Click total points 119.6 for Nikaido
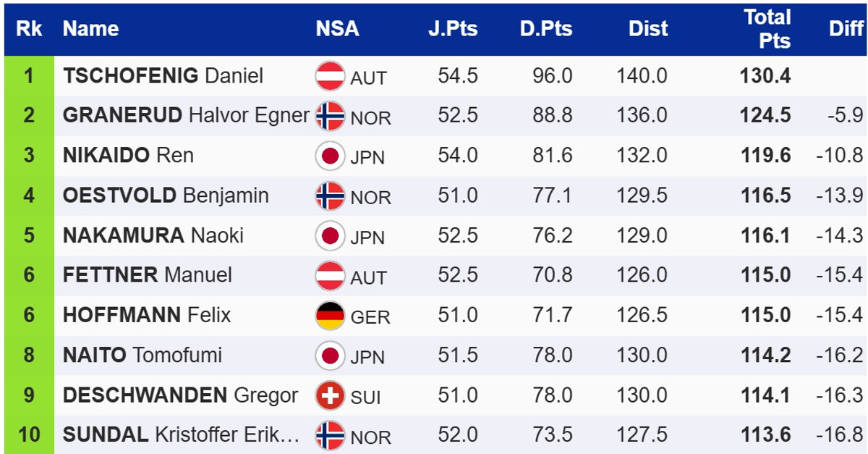The width and height of the screenshot is (868, 454). (x=765, y=156)
